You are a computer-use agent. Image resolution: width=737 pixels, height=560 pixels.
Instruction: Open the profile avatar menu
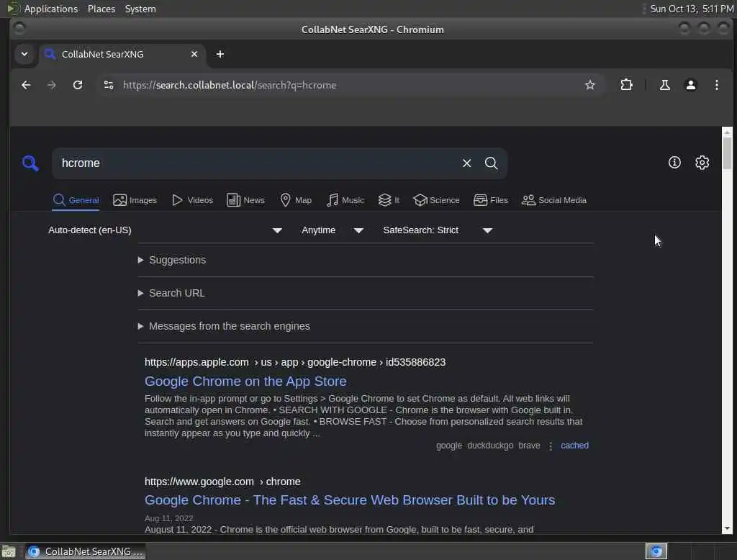pyautogui.click(x=690, y=85)
